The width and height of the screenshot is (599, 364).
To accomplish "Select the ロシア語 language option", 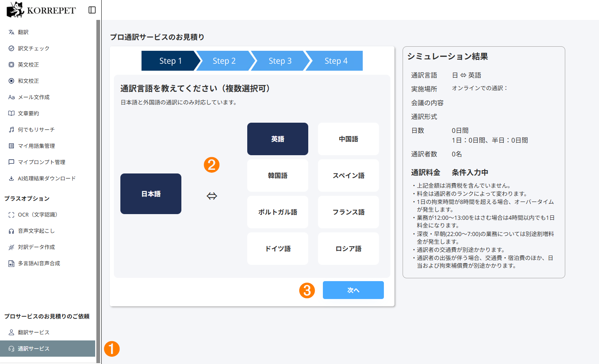I will point(349,249).
